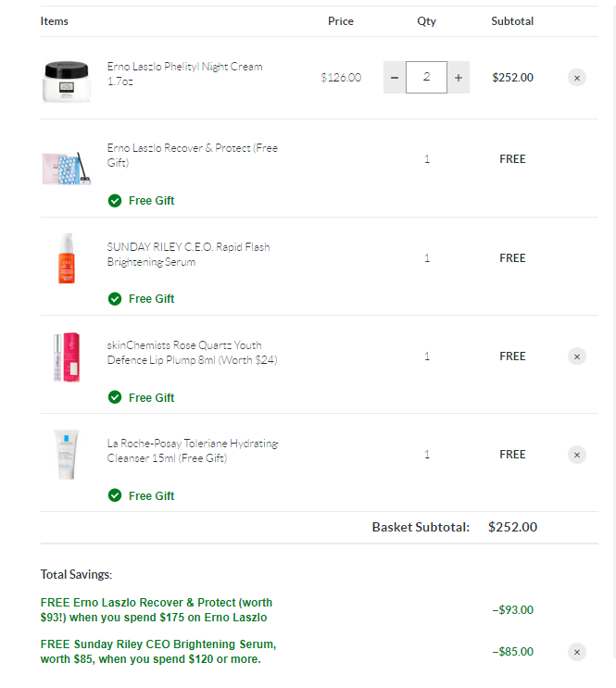The height and width of the screenshot is (688, 616).
Task: Open La Roche-Posay Toleriane Hydrating Cleanser link
Action: coord(193,451)
